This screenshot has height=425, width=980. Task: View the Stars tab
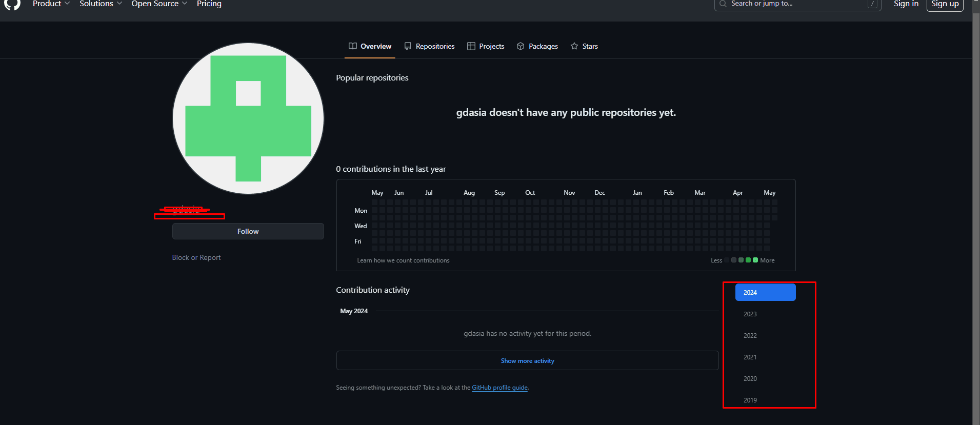pos(584,46)
